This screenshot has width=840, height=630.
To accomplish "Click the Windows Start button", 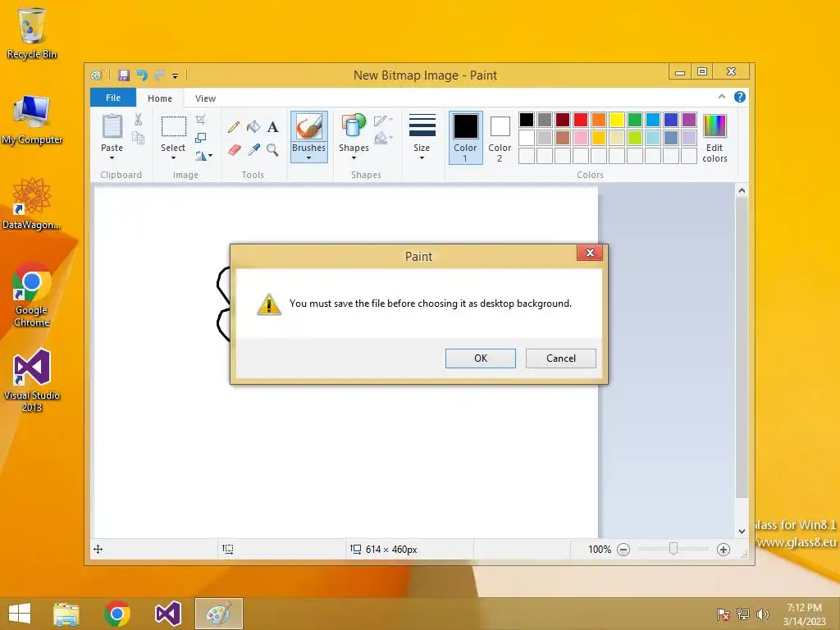I will tap(20, 614).
